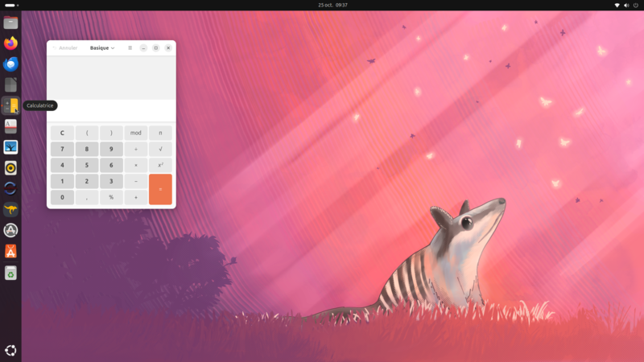Tap digit 0 on the calculator

[62, 197]
